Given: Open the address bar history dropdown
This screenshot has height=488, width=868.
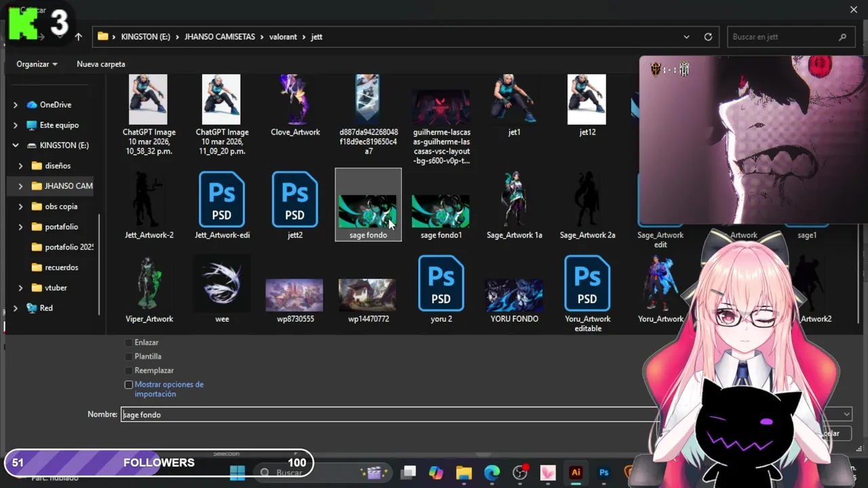Looking at the screenshot, I should click(x=686, y=37).
